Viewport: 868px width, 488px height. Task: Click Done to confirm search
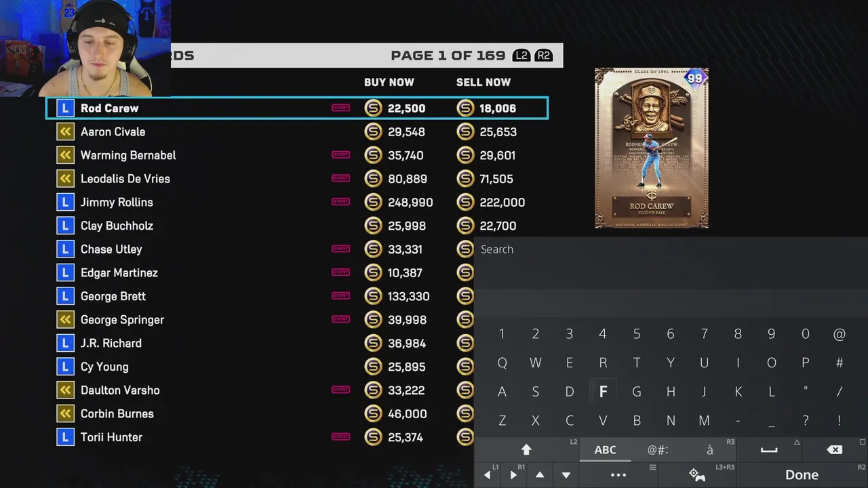pos(802,475)
